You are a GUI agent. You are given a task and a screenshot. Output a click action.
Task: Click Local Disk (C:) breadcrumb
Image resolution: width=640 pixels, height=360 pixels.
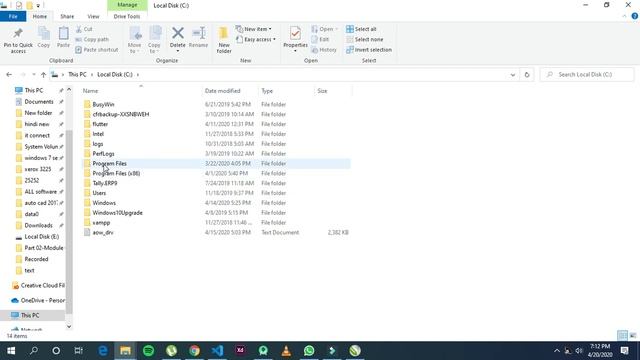115,75
